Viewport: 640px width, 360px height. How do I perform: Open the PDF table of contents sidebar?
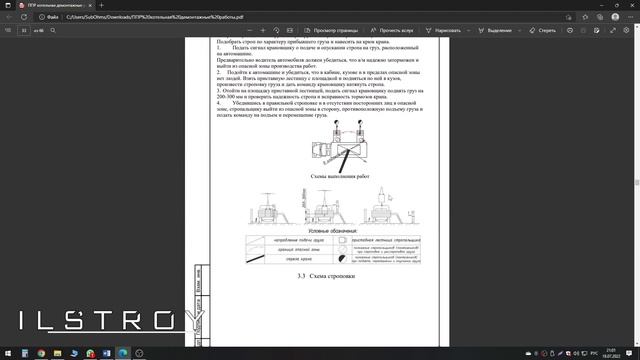tap(8, 30)
